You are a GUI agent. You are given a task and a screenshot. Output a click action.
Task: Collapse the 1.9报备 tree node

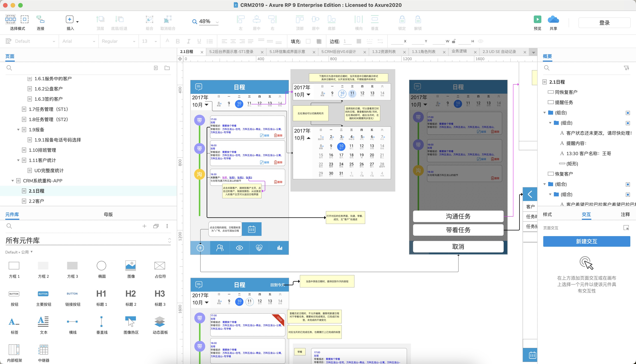(x=18, y=129)
